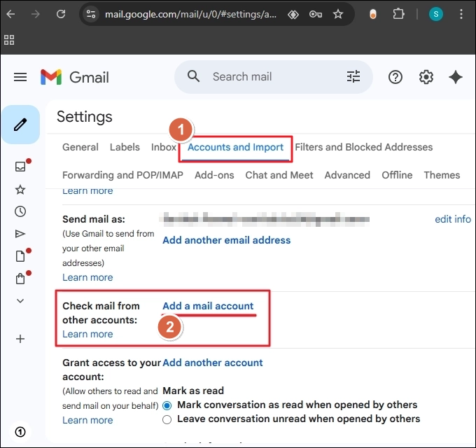Open the apps grid in bookmarks bar
The height and width of the screenshot is (448, 476).
pyautogui.click(x=9, y=40)
